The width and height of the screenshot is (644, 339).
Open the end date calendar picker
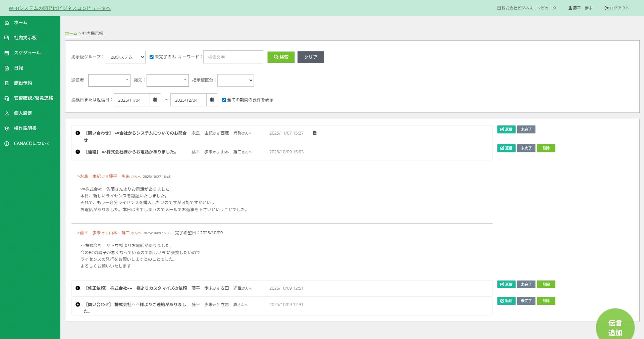[x=212, y=100]
